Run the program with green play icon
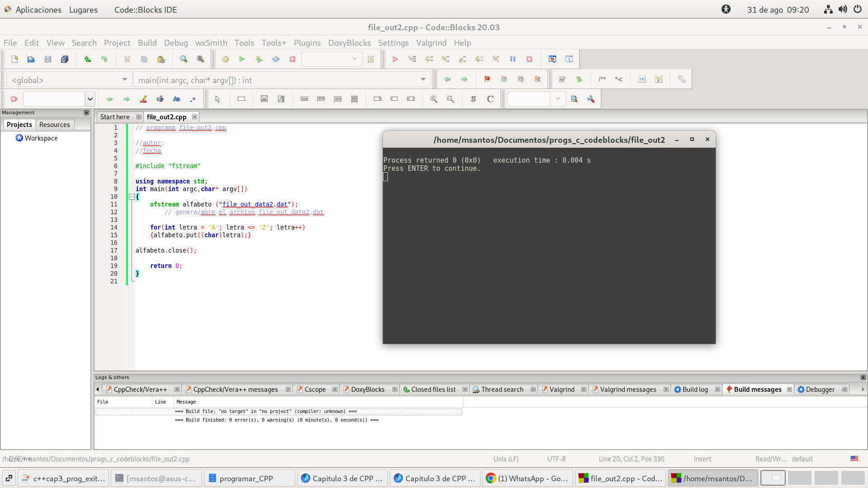 242,59
